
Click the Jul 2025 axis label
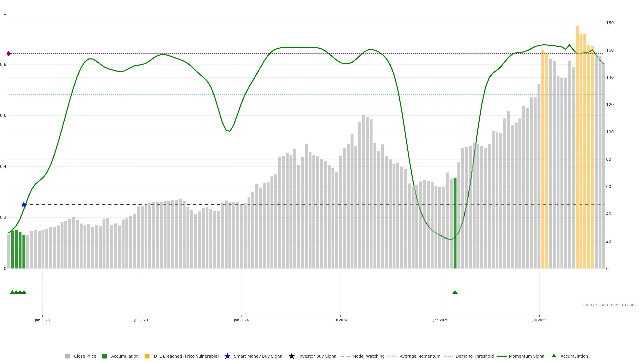(539, 320)
